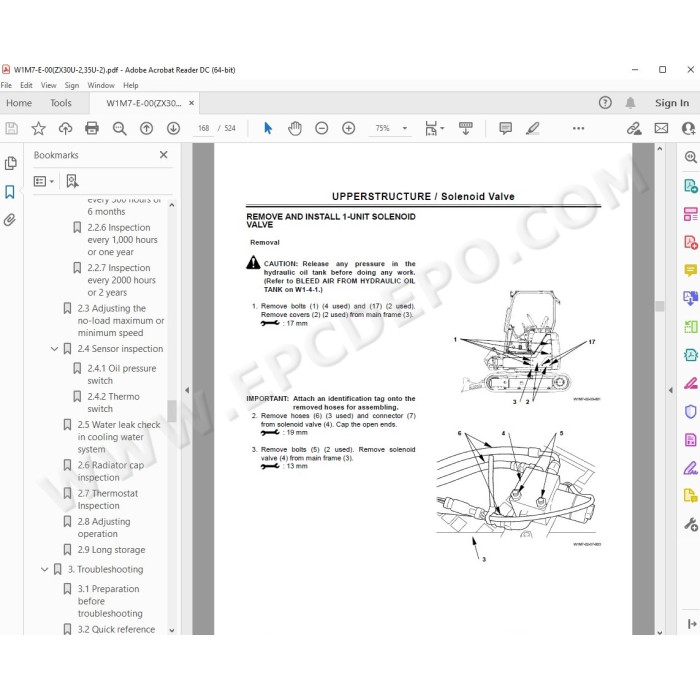The image size is (700, 700).
Task: Zoom out with the minus button
Action: (x=321, y=129)
